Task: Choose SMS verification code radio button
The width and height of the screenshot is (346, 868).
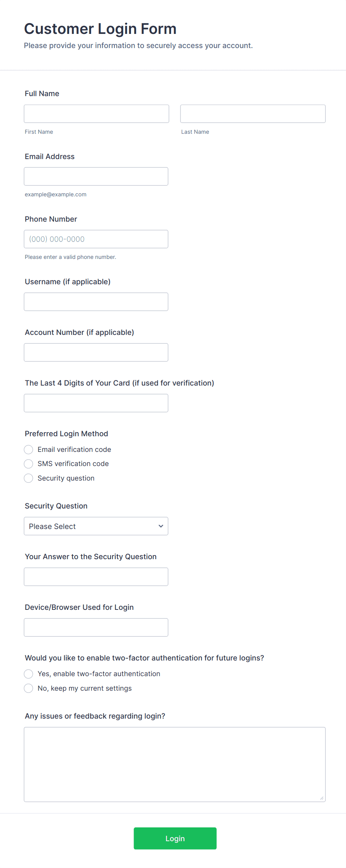Action: tap(29, 464)
